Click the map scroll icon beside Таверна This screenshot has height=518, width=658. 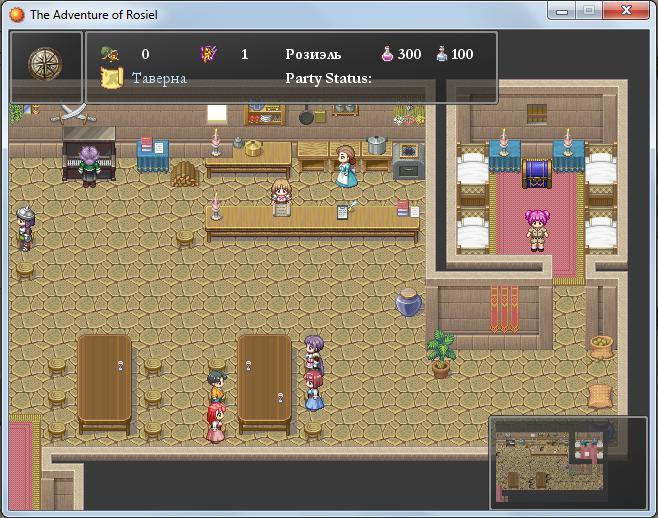click(112, 78)
